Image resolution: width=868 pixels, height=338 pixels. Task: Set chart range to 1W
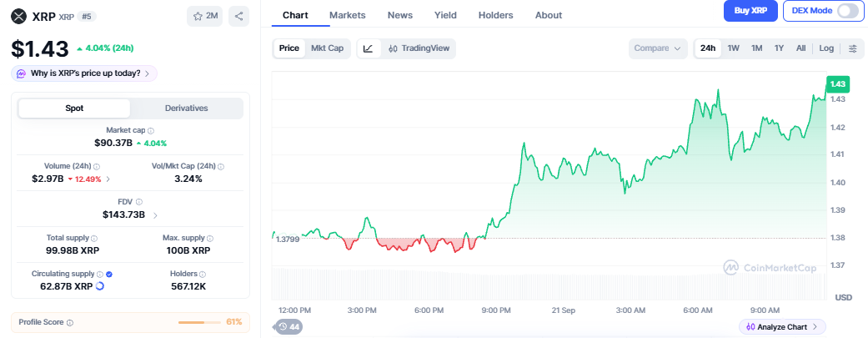point(734,48)
